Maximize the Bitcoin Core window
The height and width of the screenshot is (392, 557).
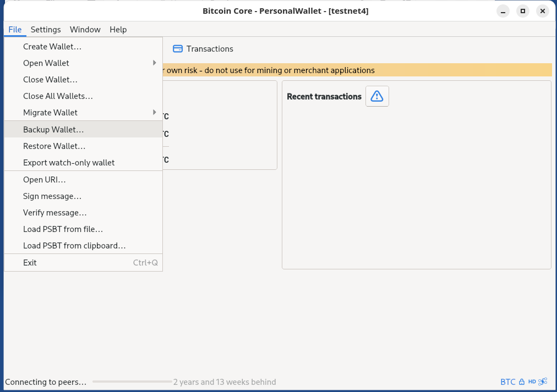[x=523, y=11]
